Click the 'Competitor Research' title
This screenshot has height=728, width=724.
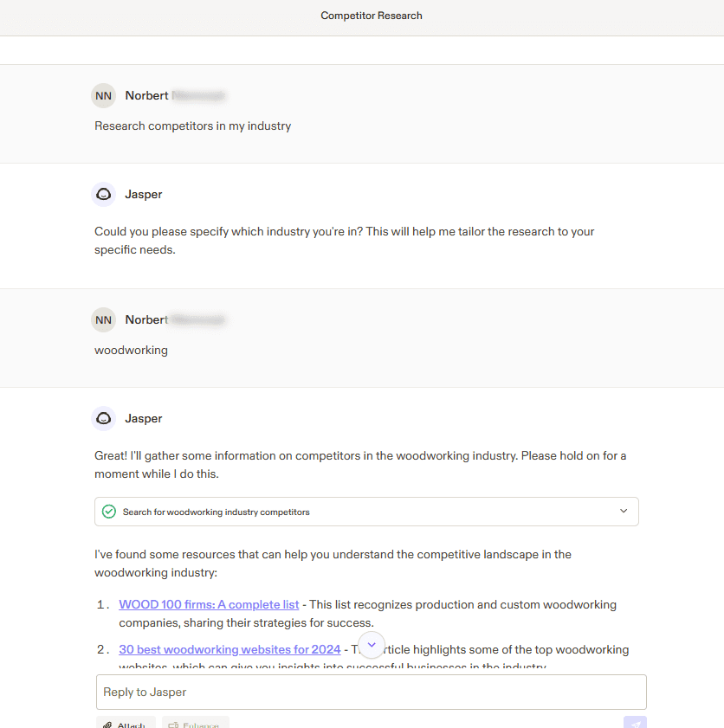click(x=372, y=16)
